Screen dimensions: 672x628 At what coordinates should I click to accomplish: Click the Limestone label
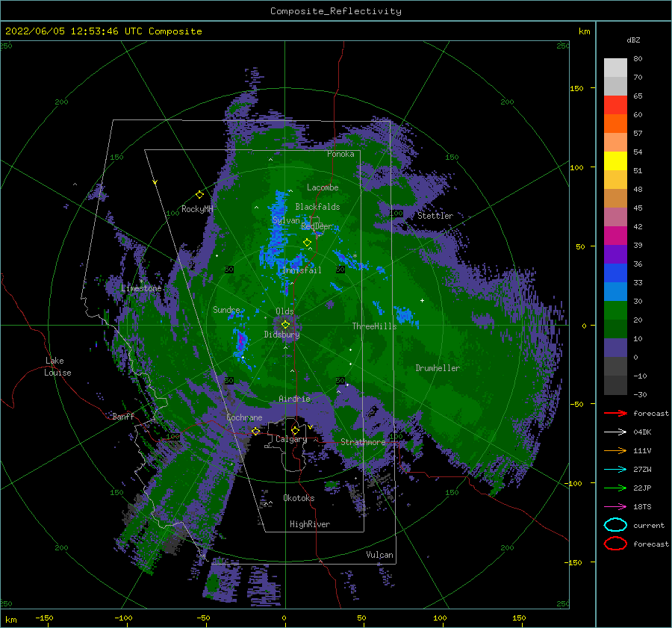tap(141, 288)
